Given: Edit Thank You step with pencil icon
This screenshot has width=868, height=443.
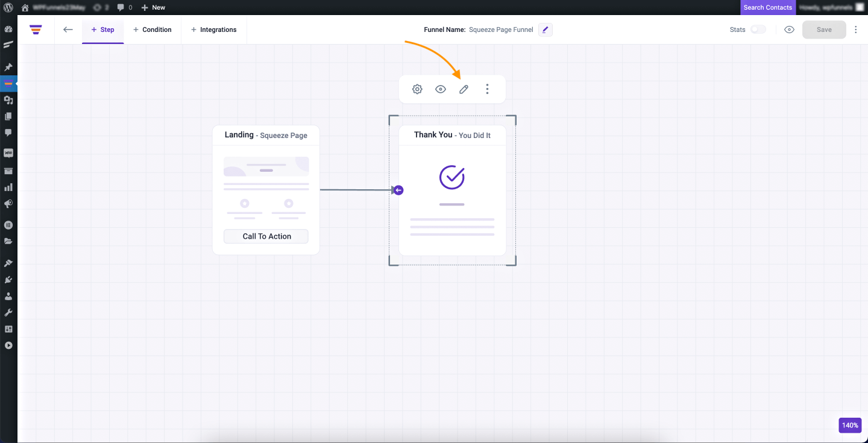Looking at the screenshot, I should [x=464, y=89].
